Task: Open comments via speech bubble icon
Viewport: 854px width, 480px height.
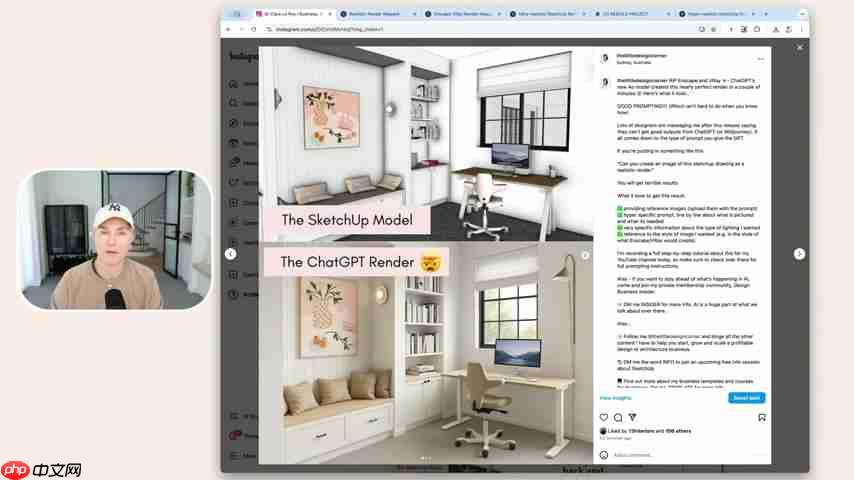Action: coord(618,417)
